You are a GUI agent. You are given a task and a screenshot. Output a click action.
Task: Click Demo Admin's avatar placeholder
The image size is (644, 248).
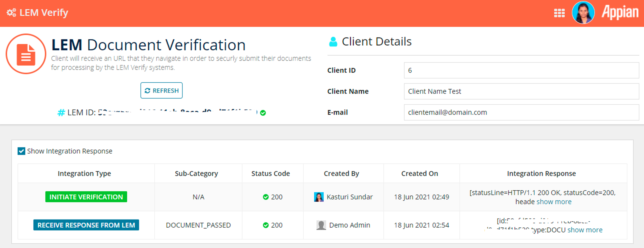point(321,225)
